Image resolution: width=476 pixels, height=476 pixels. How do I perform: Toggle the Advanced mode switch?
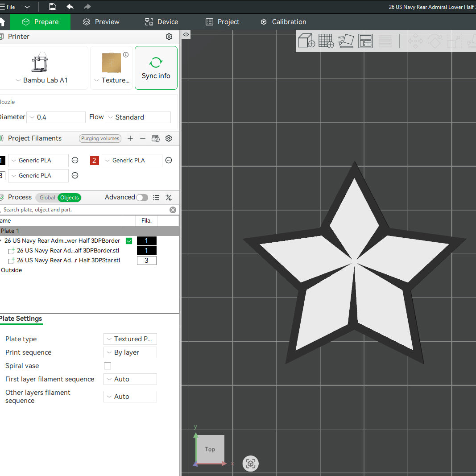pyautogui.click(x=142, y=198)
